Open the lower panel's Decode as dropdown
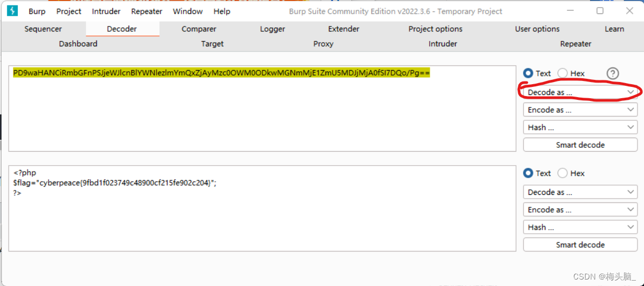 (x=580, y=192)
